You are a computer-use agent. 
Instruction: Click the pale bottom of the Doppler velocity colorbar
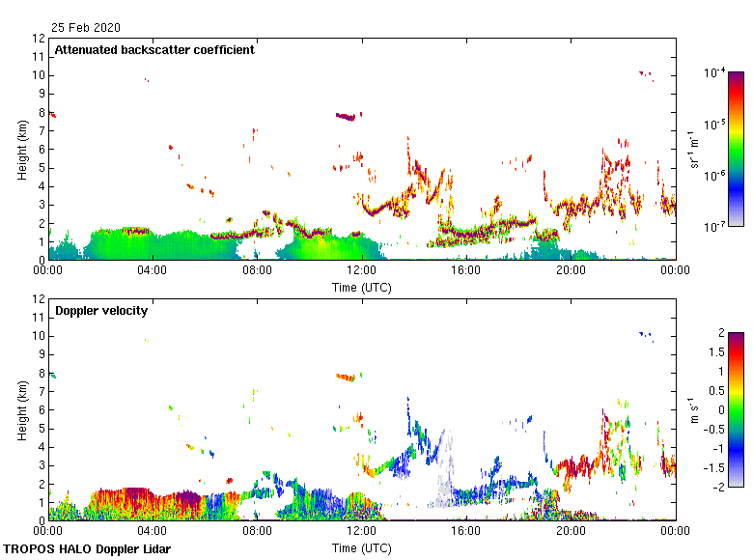point(736,483)
